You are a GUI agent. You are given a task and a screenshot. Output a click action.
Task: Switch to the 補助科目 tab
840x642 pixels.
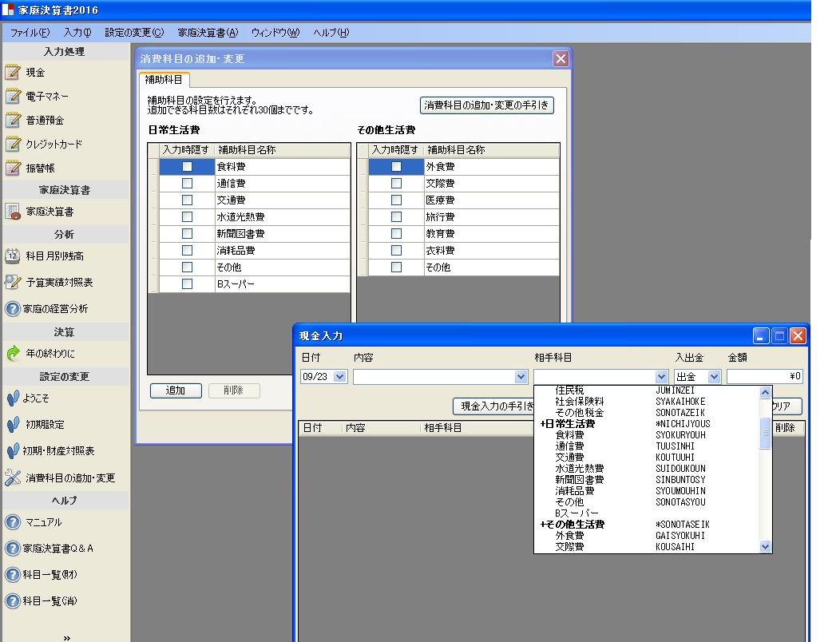pyautogui.click(x=164, y=80)
